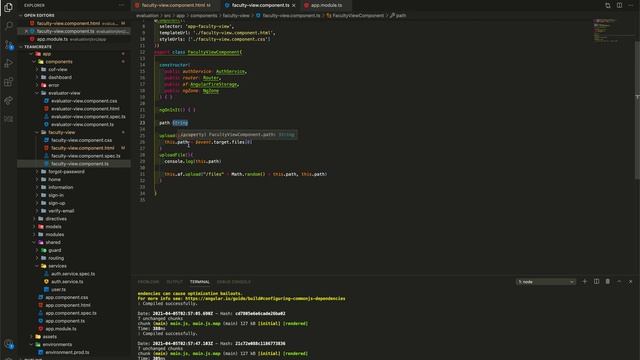Open the Explorer view in activity bar
The height and width of the screenshot is (360, 640).
pyautogui.click(x=8, y=7)
